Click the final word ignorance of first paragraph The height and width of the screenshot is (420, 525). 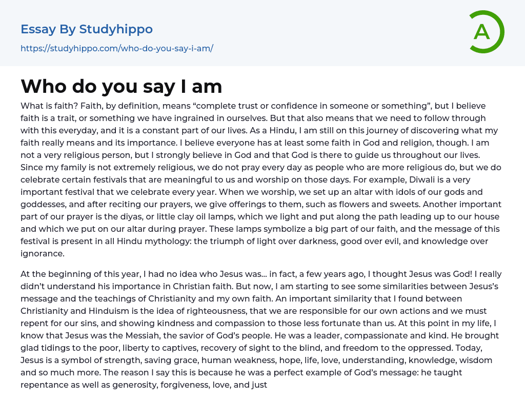(42, 253)
